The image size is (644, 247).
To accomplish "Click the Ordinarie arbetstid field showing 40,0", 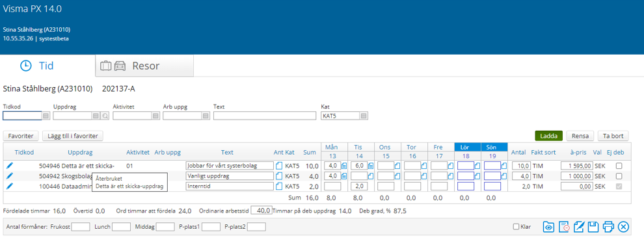I will [x=262, y=211].
